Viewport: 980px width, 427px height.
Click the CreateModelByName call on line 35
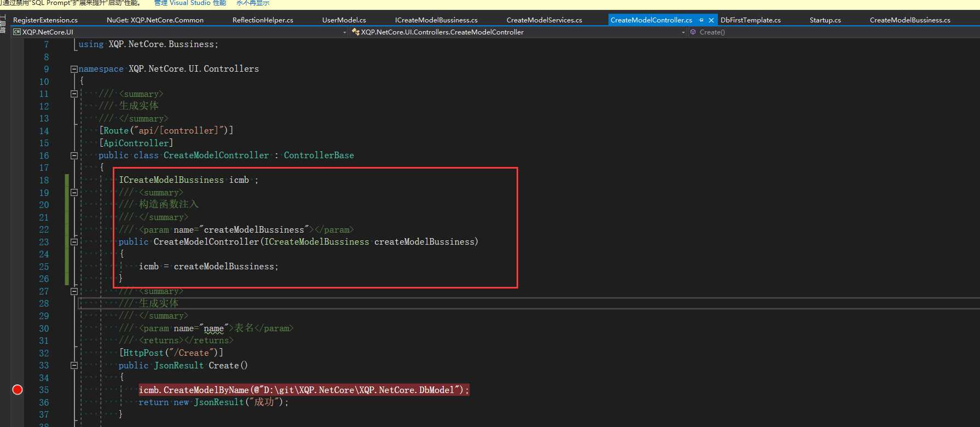tap(206, 390)
